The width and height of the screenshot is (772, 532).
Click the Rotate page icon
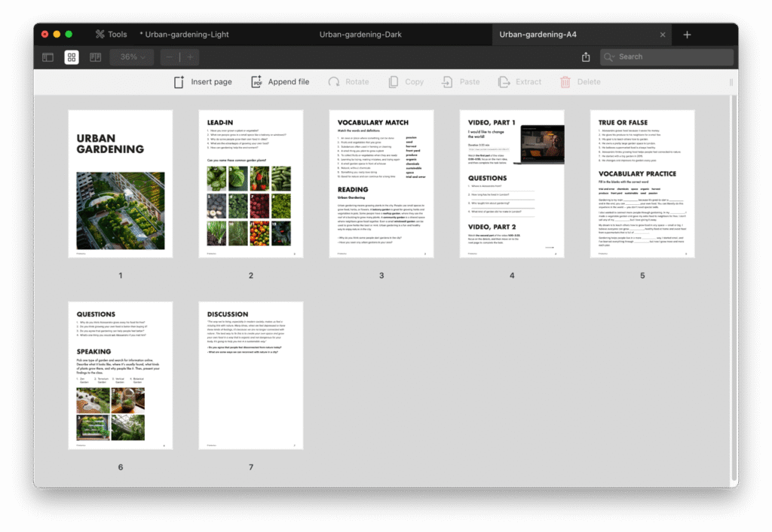tap(334, 82)
